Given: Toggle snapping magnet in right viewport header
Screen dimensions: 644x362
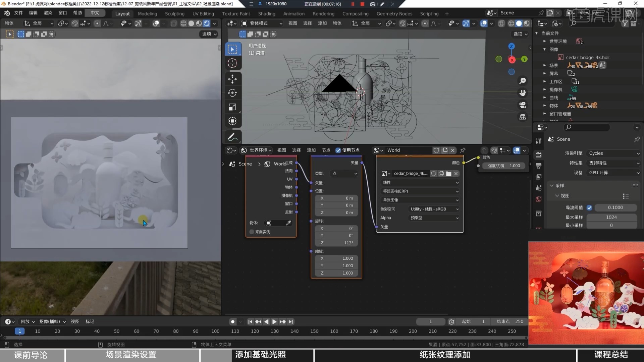Looking at the screenshot, I should point(402,23).
